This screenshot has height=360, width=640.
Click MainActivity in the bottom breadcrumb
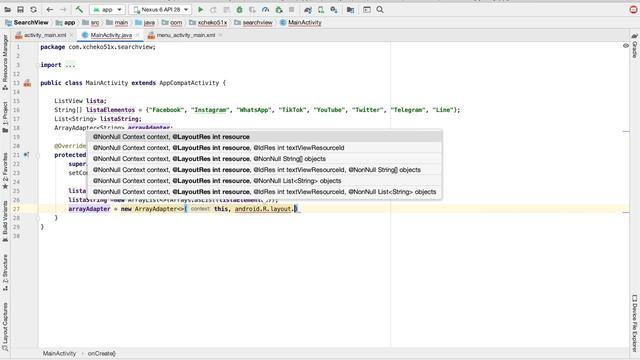coord(59,353)
